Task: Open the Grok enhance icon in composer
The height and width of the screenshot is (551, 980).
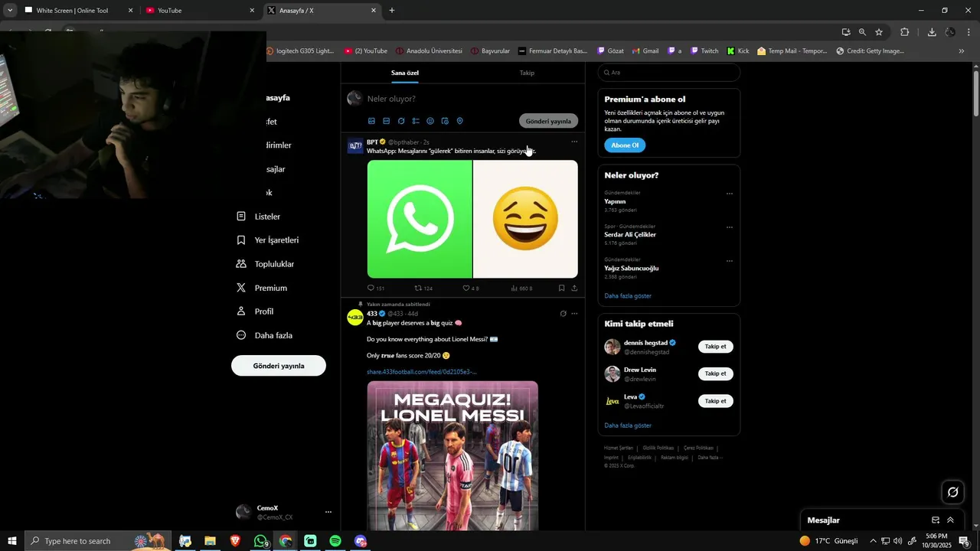Action: coord(401,121)
